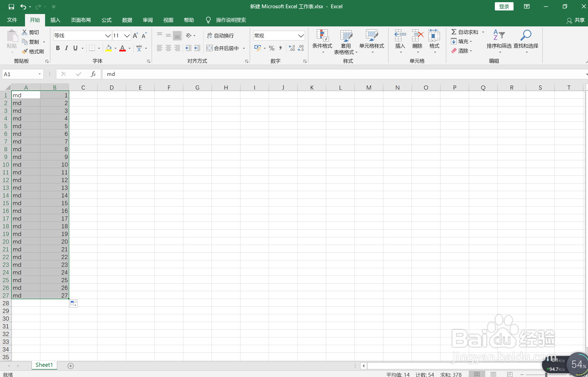Switch to the Page Layout (页面布局) tab

point(81,20)
